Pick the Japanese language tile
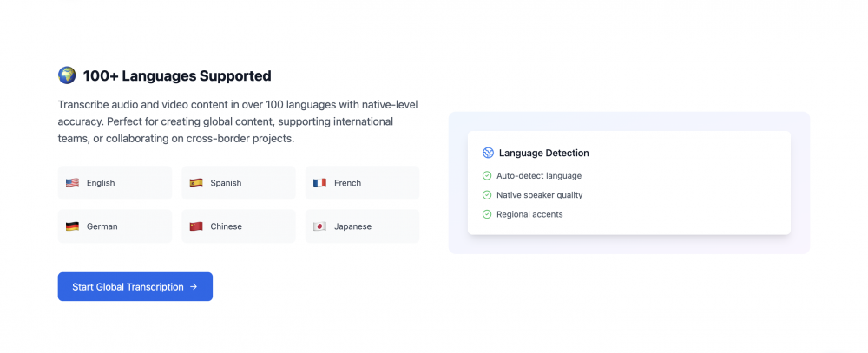The width and height of the screenshot is (868, 353). 362,226
